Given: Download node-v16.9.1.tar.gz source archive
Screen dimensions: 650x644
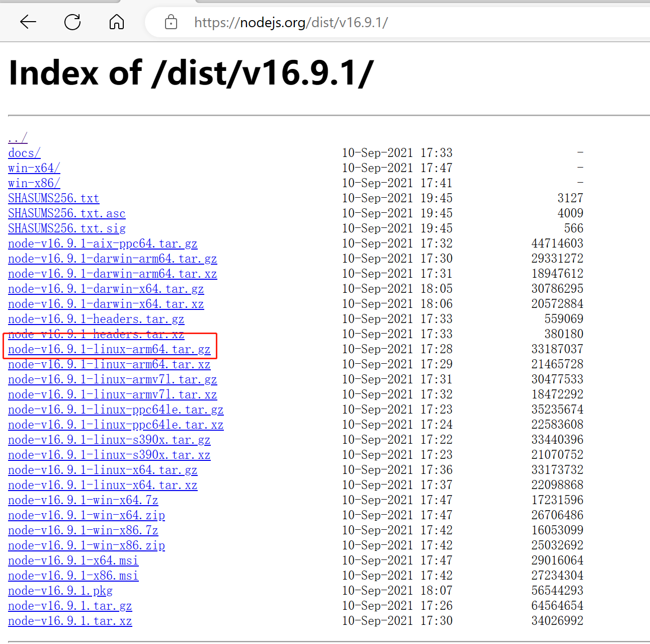Looking at the screenshot, I should pos(70,606).
